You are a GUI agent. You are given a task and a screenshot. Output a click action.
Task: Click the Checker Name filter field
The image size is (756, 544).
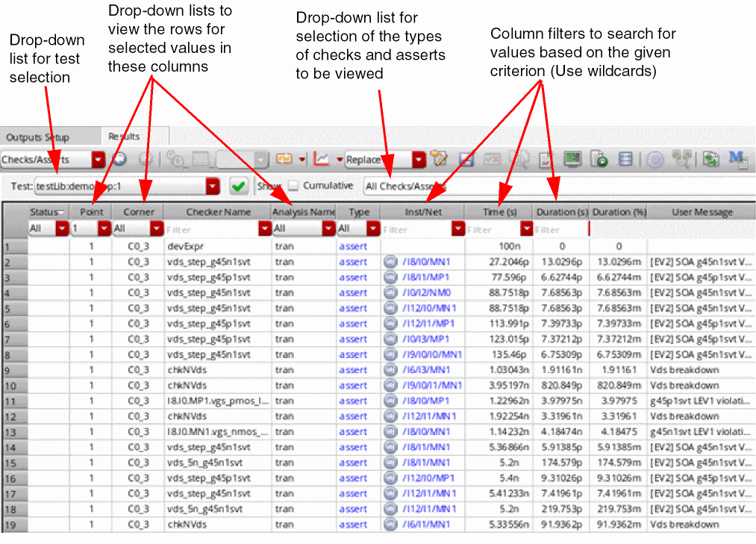pos(216,230)
